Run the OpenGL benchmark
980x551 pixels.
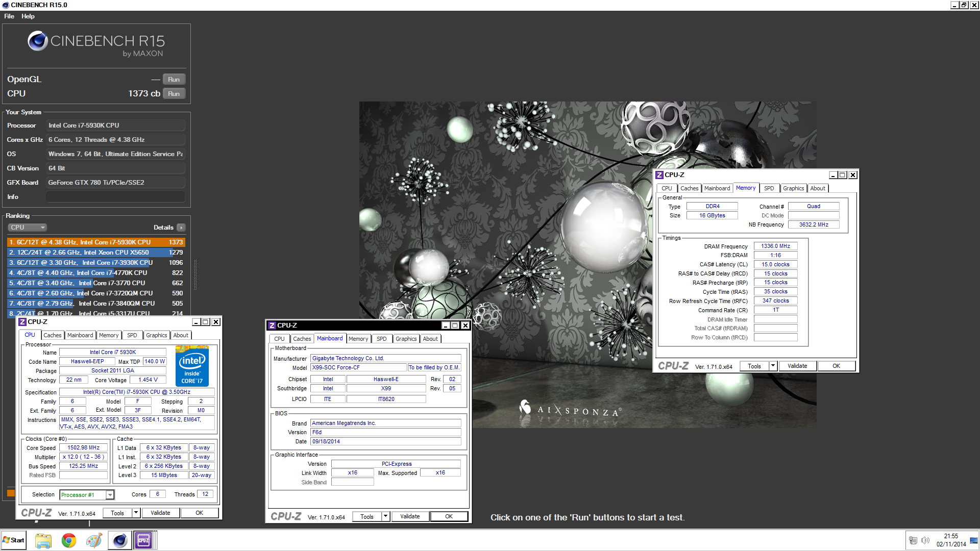pyautogui.click(x=174, y=80)
